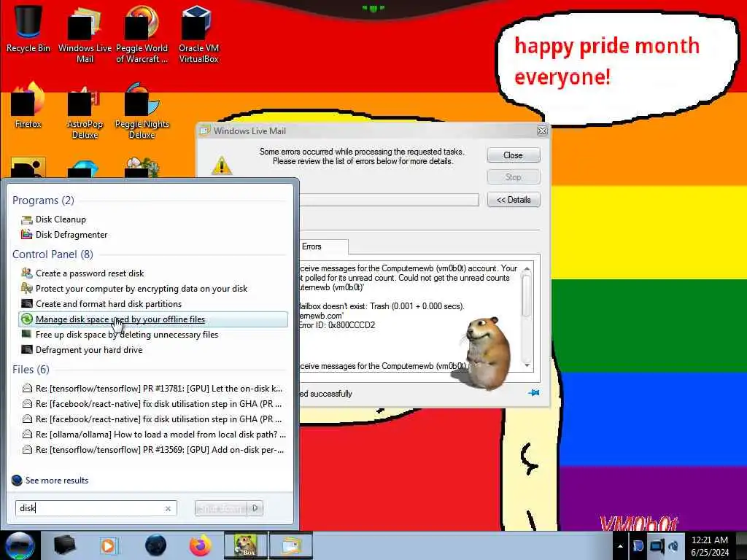Switch to Windows Live Mail taskbar button

pyautogui.click(x=291, y=545)
